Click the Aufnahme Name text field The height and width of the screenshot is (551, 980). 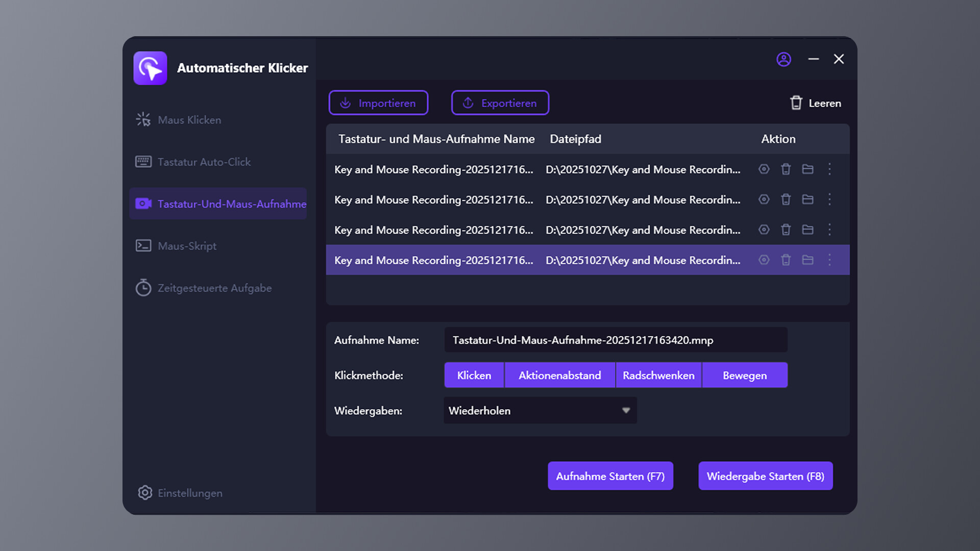point(615,340)
